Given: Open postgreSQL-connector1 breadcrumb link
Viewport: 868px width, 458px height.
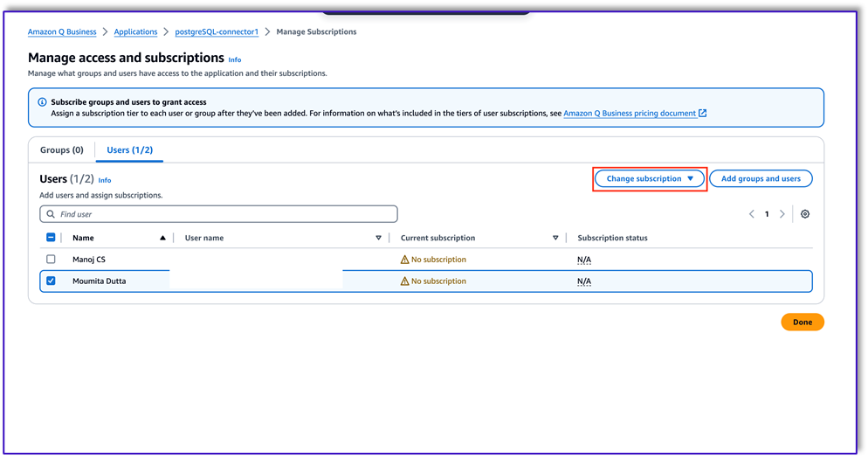Looking at the screenshot, I should (217, 31).
